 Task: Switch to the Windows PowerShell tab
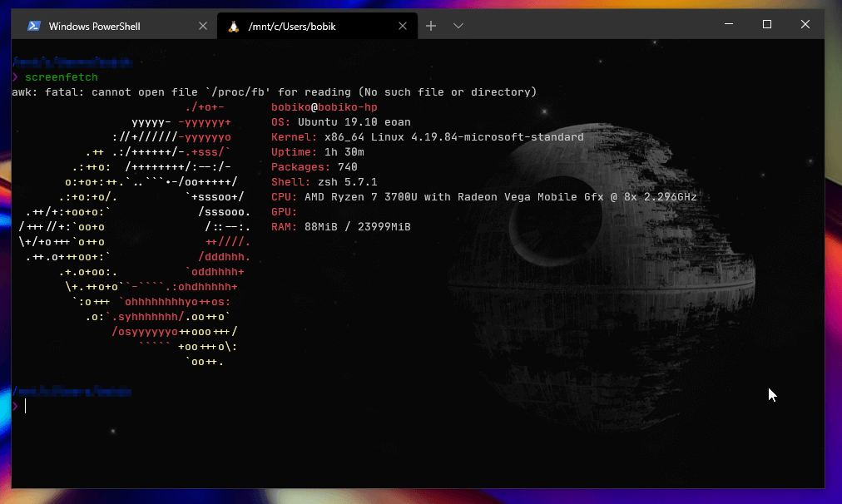[114, 26]
